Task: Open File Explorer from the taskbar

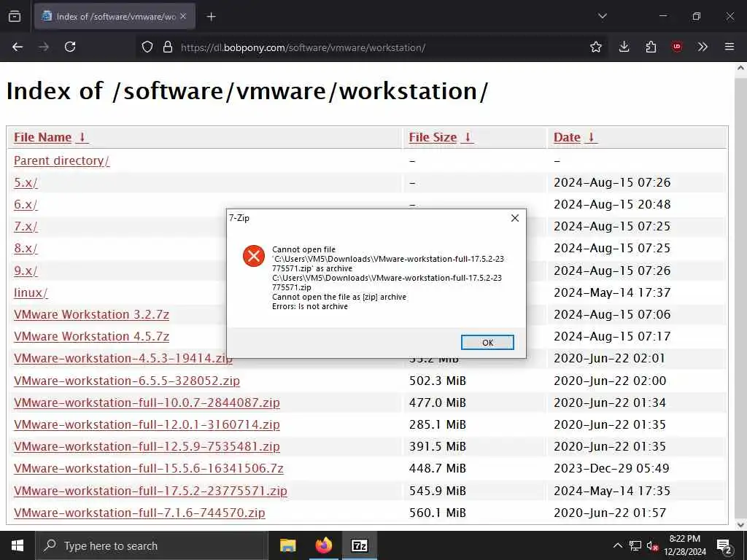Action: (287, 545)
